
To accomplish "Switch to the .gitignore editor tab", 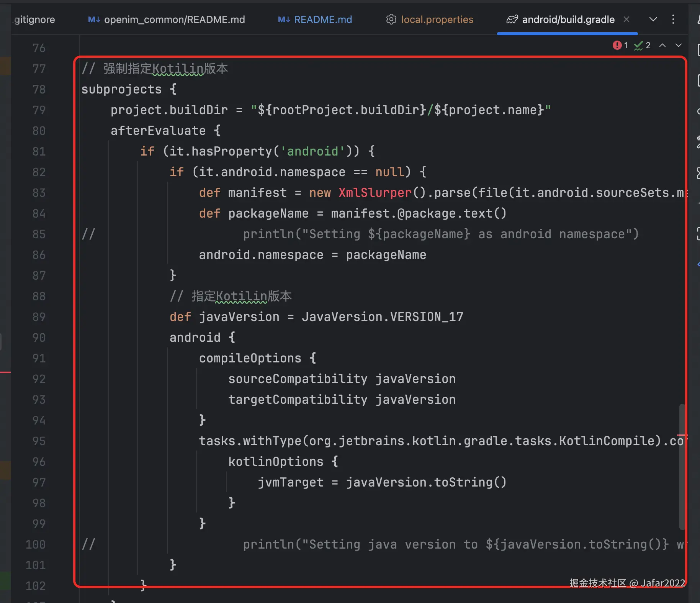I will tap(34, 20).
